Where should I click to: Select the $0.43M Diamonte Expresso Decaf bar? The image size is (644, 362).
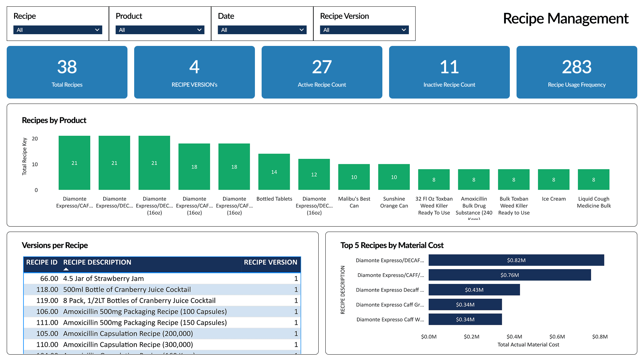[x=474, y=290]
